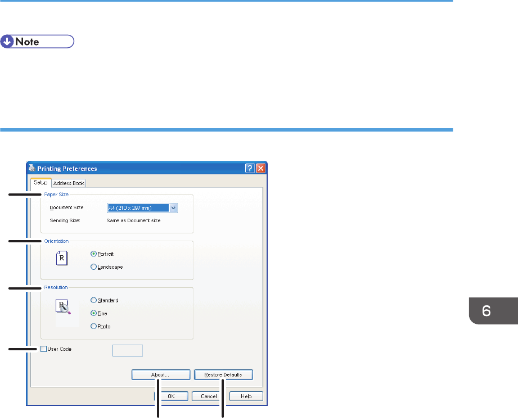Screen dimensions: 518x420
Task: Click the 'Same as Document size' text
Action: pos(133,220)
